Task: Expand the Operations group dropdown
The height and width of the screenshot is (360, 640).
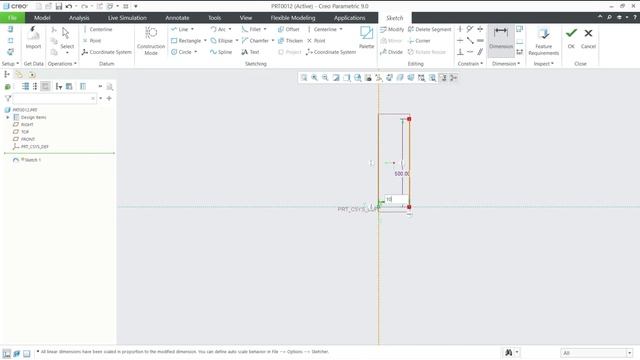Action: pos(62,64)
